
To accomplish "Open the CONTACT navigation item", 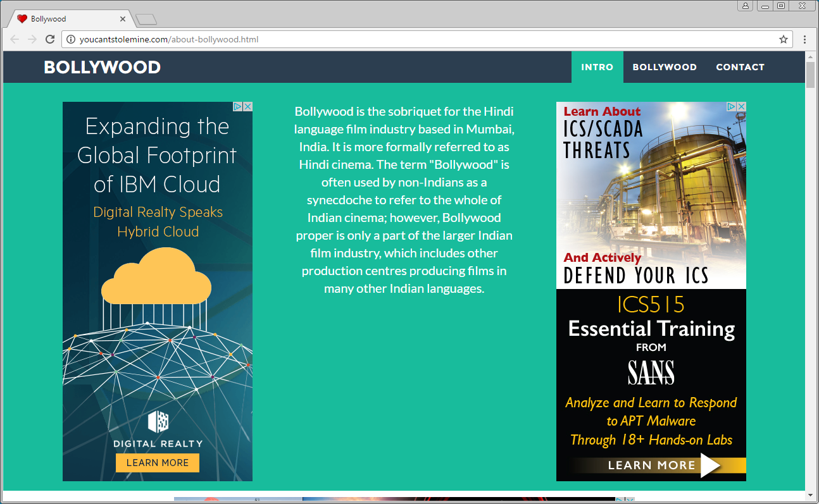I will tap(740, 67).
